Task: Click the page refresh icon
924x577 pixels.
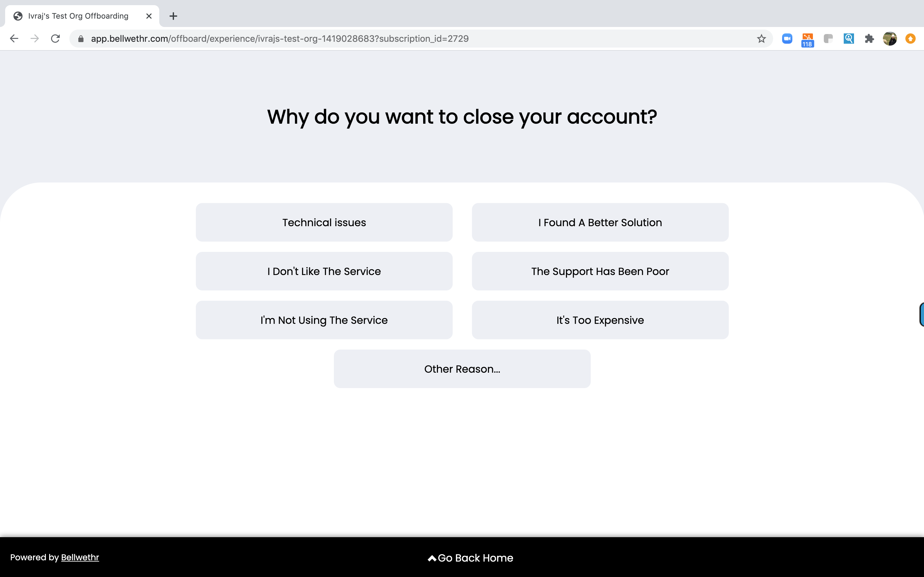Action: point(57,39)
